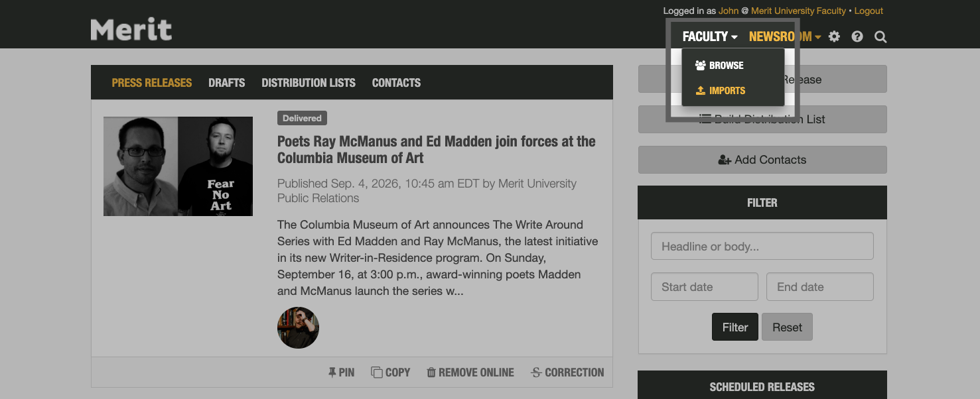Click the Logout link
This screenshot has height=399, width=980.
click(869, 11)
